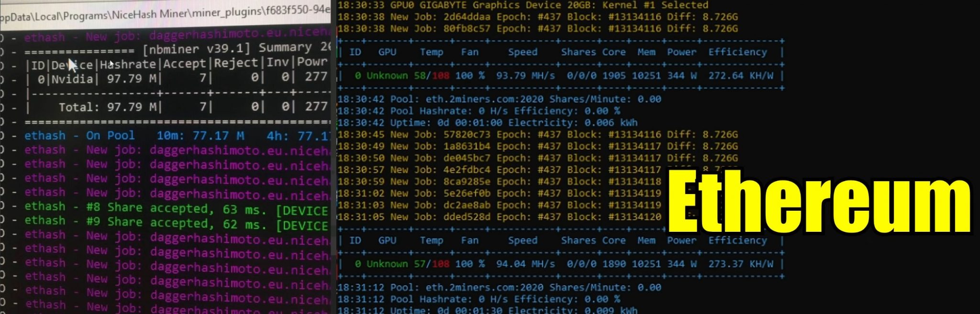Click the New Job 2d64ddaa line
Viewport: 980px width, 314px height.
pos(538,17)
